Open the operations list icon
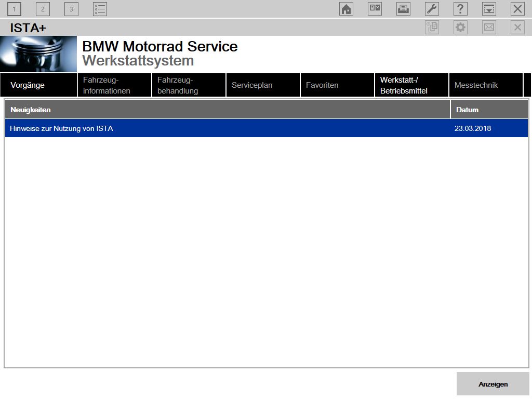The width and height of the screenshot is (532, 399). [x=100, y=9]
